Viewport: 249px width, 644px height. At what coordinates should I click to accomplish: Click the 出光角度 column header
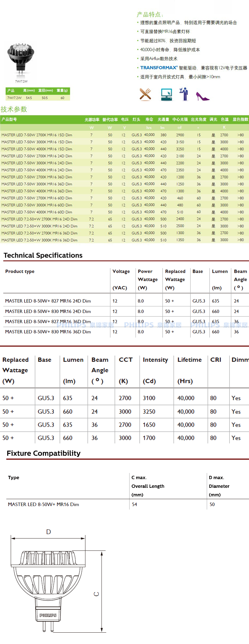click(x=199, y=119)
